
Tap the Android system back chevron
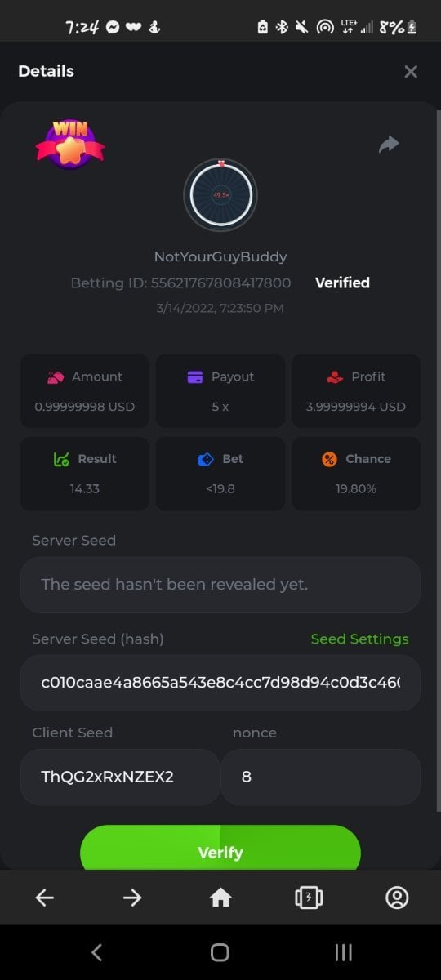(96, 952)
